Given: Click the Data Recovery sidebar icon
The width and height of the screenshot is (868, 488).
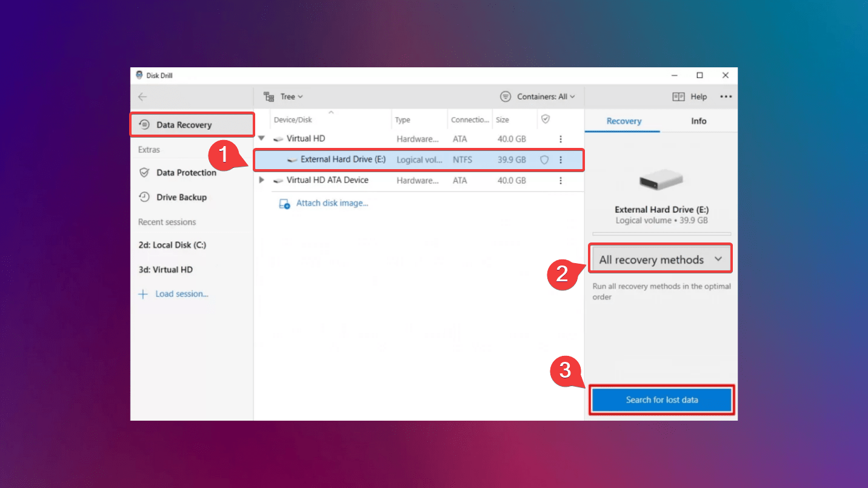Looking at the screenshot, I should (144, 125).
